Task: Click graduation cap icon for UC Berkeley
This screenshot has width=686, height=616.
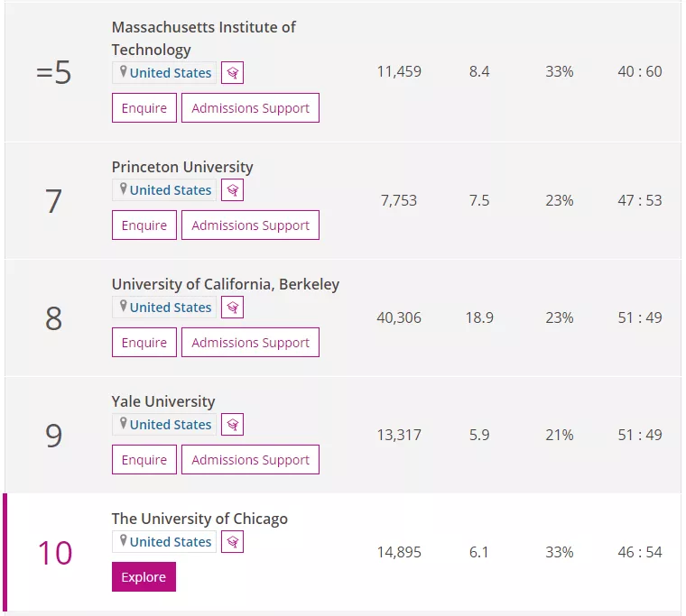Action: click(232, 308)
